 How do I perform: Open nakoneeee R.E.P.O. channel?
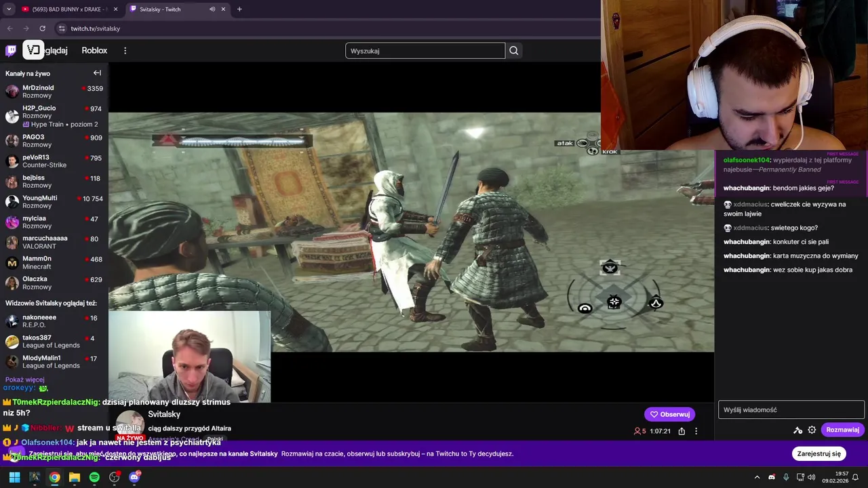click(54, 321)
